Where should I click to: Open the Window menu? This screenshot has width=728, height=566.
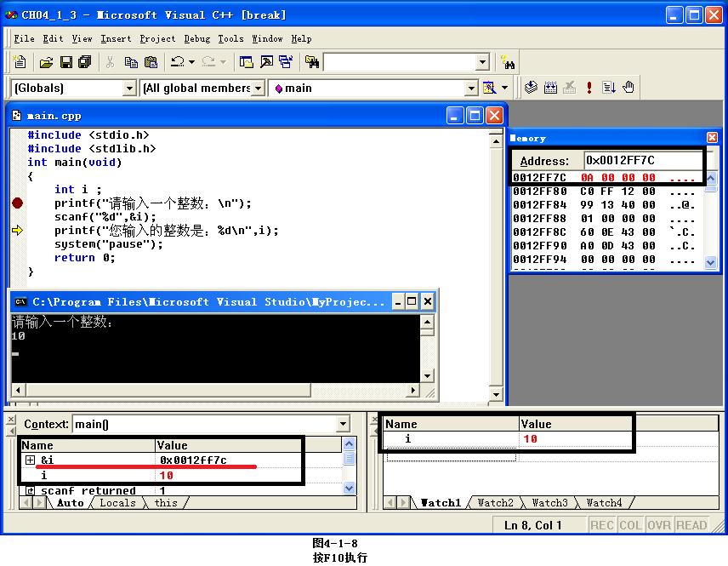point(267,38)
